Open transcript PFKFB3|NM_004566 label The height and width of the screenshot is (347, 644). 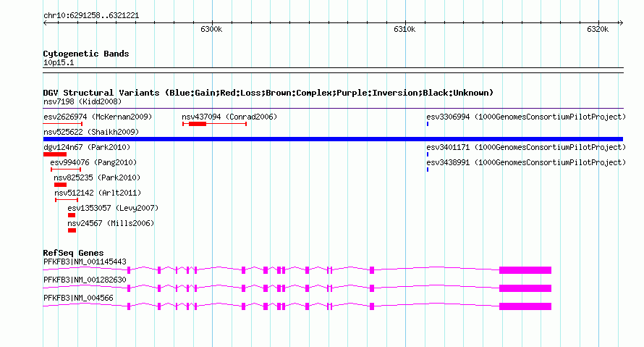click(78, 298)
